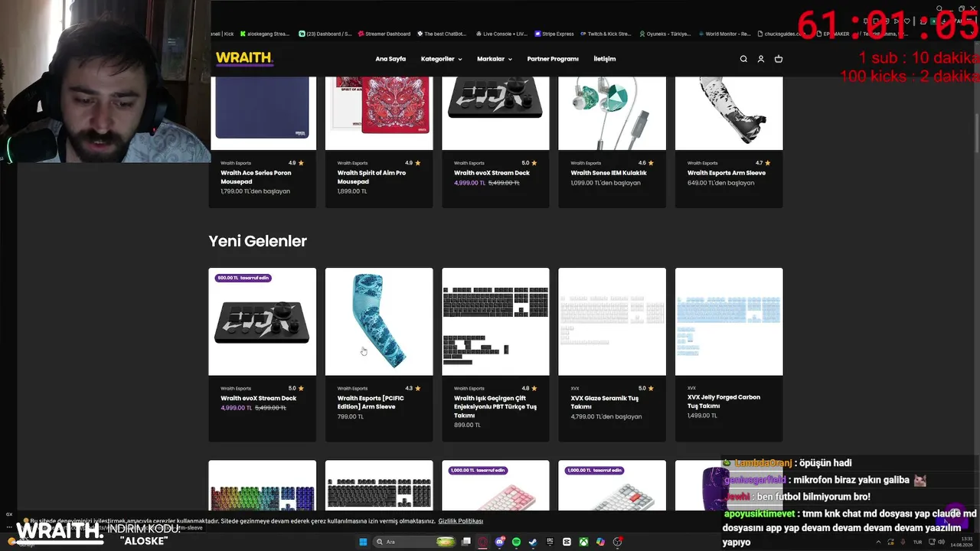Open The best ChatBot bookmark

click(x=442, y=34)
